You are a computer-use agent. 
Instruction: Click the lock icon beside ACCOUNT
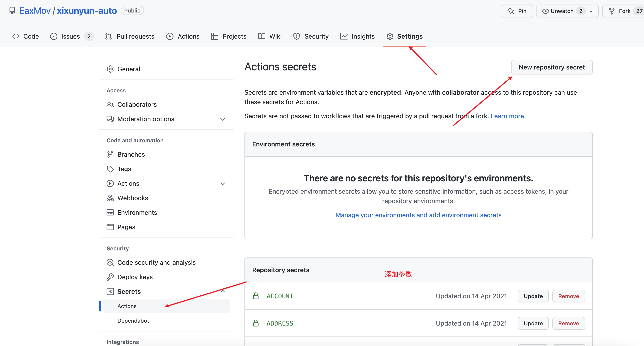[x=256, y=296]
